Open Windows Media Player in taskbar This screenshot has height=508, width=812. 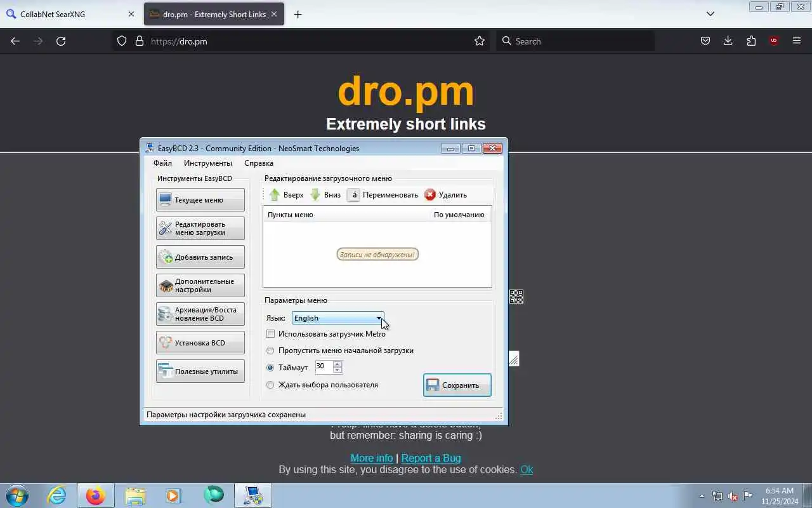pyautogui.click(x=173, y=495)
